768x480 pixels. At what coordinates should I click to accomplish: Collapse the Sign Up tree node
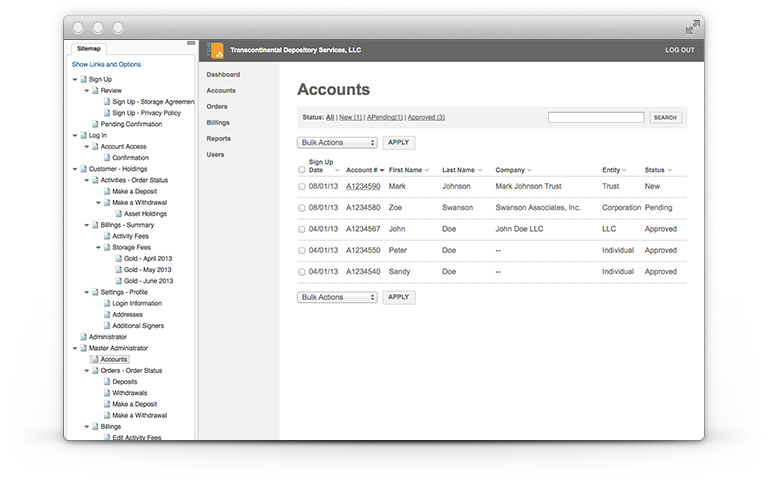75,79
